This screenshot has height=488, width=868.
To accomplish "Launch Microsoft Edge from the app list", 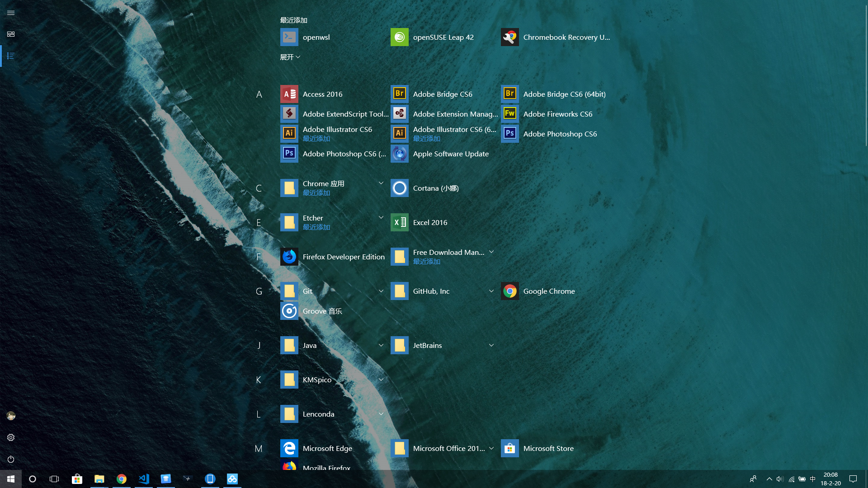I will 327,448.
